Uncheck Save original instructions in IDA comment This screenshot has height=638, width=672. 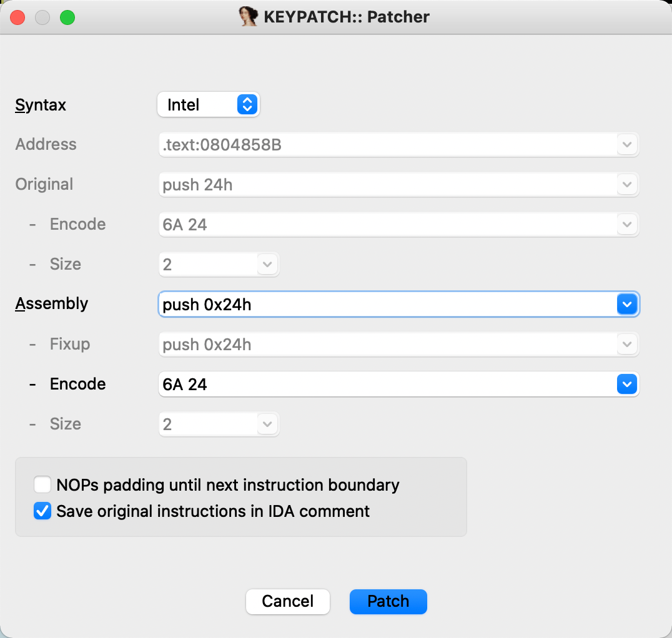click(x=42, y=511)
